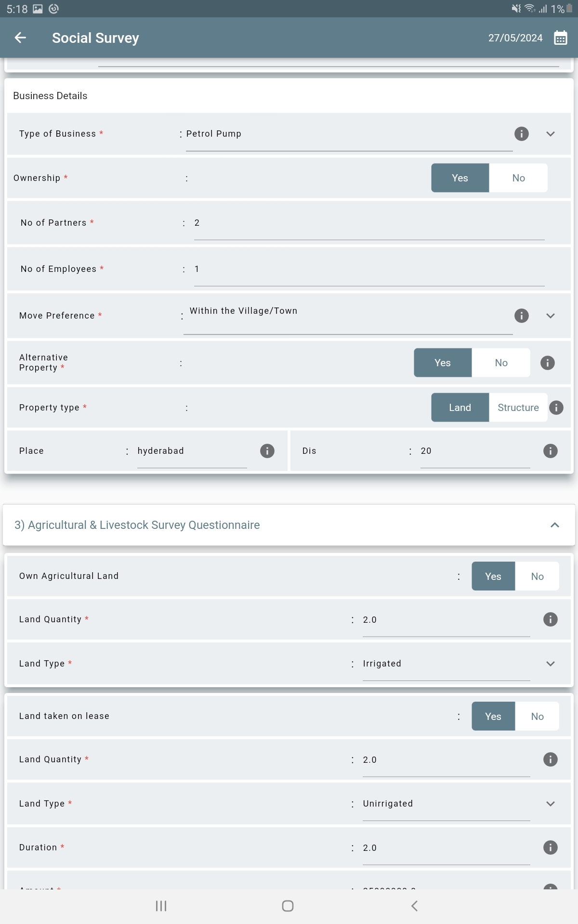This screenshot has height=924, width=578.
Task: Show info for Duration field
Action: [551, 847]
